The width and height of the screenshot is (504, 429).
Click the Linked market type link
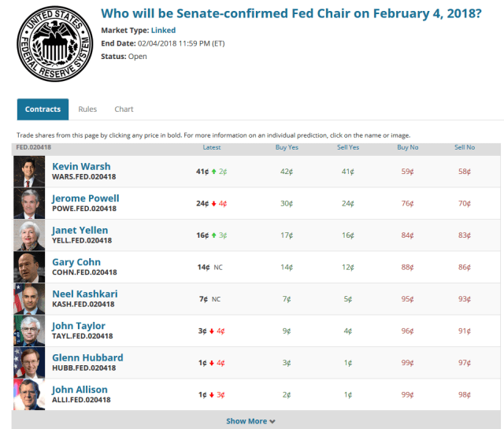163,31
